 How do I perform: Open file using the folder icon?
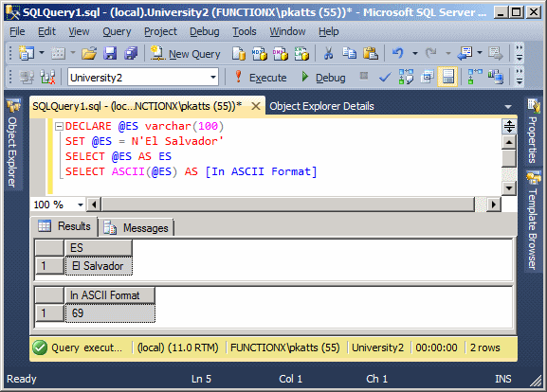coord(89,54)
